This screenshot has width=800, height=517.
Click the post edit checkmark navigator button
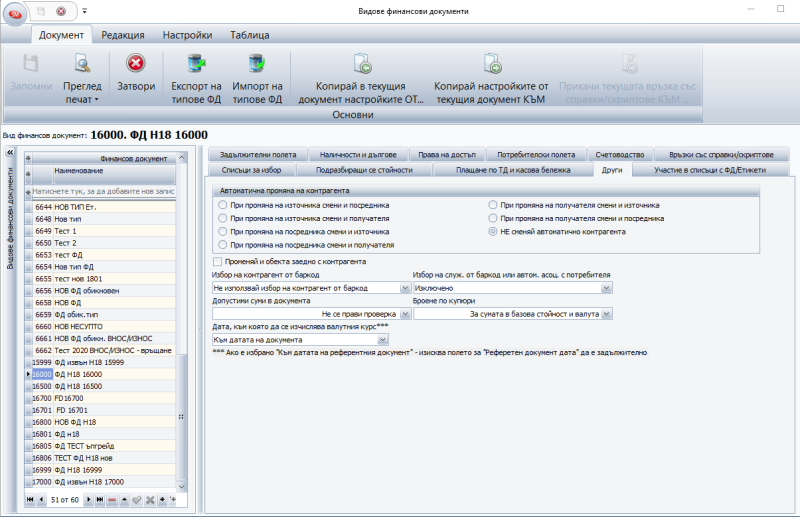[137, 500]
